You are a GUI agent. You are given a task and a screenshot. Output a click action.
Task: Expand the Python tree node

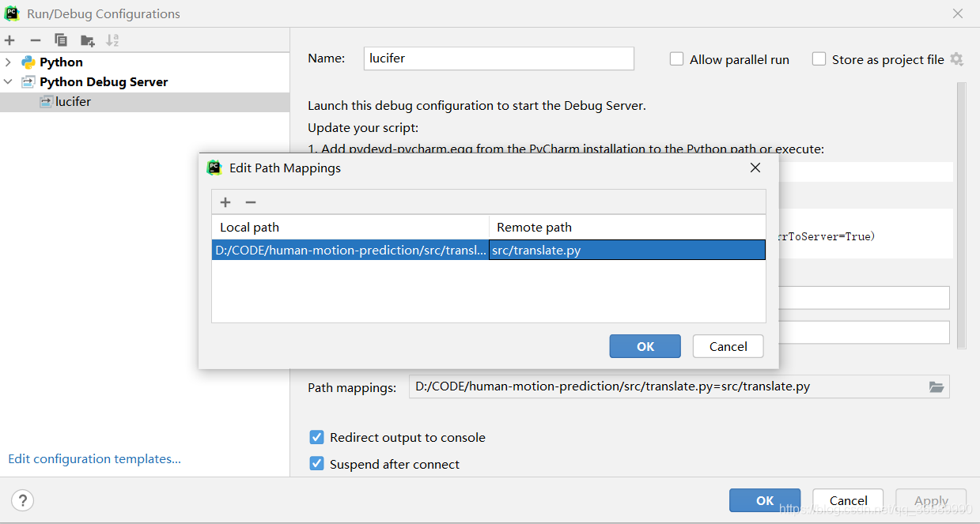(x=8, y=62)
